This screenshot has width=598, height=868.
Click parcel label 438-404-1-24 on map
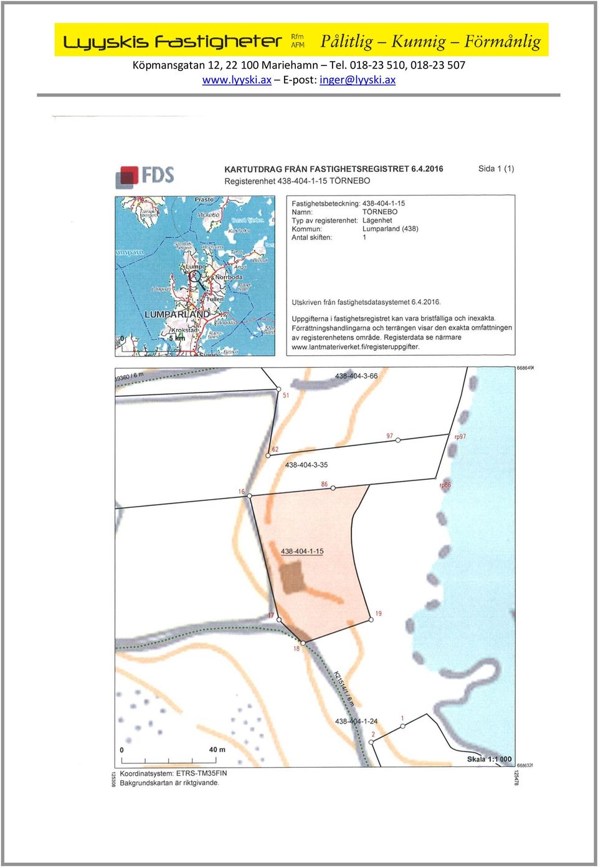pos(356,722)
